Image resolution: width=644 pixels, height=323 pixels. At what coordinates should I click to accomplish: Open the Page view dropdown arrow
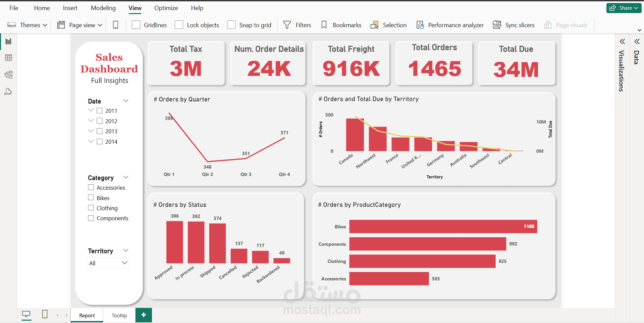pos(100,25)
